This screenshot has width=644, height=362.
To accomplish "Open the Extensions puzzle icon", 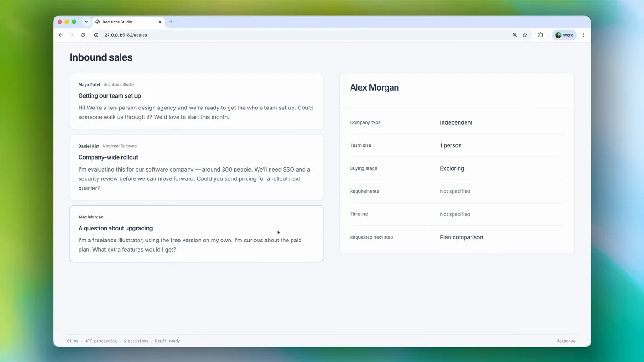I will coord(540,35).
